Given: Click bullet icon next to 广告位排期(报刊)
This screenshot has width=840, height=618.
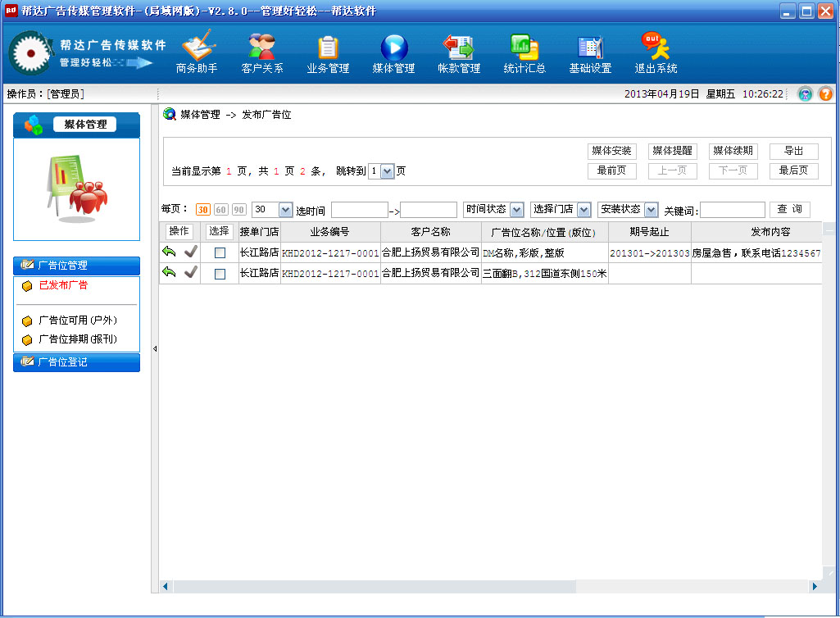Looking at the screenshot, I should coord(27,340).
